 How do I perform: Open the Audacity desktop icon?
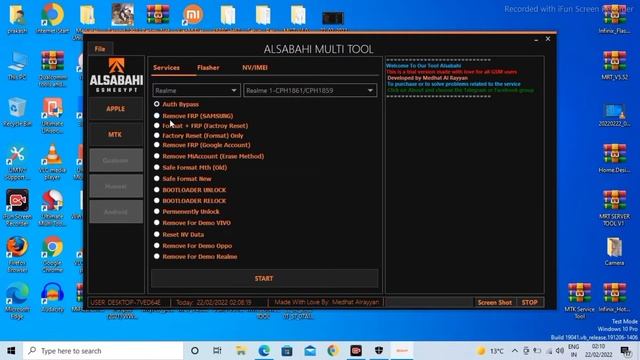(x=52, y=298)
